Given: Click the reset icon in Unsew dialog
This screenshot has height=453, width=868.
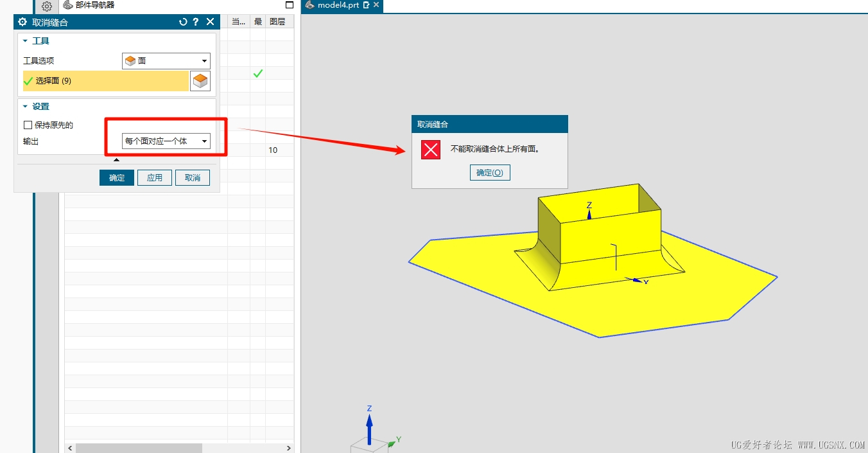Looking at the screenshot, I should [183, 22].
